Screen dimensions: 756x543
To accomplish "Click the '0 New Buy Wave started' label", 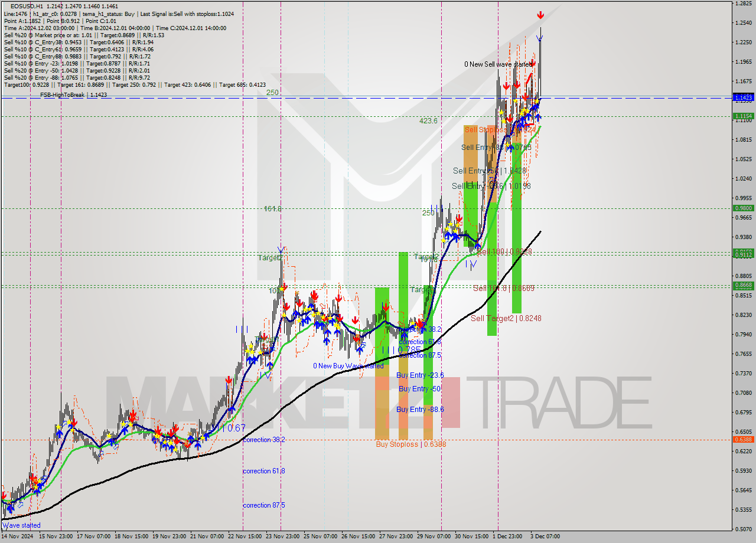I will (x=348, y=366).
